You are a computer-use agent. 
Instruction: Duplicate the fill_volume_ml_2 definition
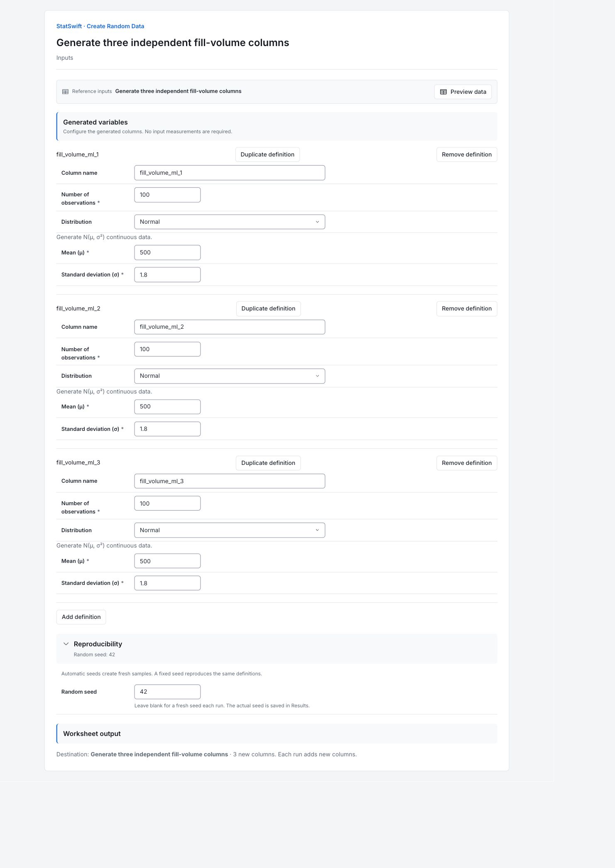click(268, 308)
